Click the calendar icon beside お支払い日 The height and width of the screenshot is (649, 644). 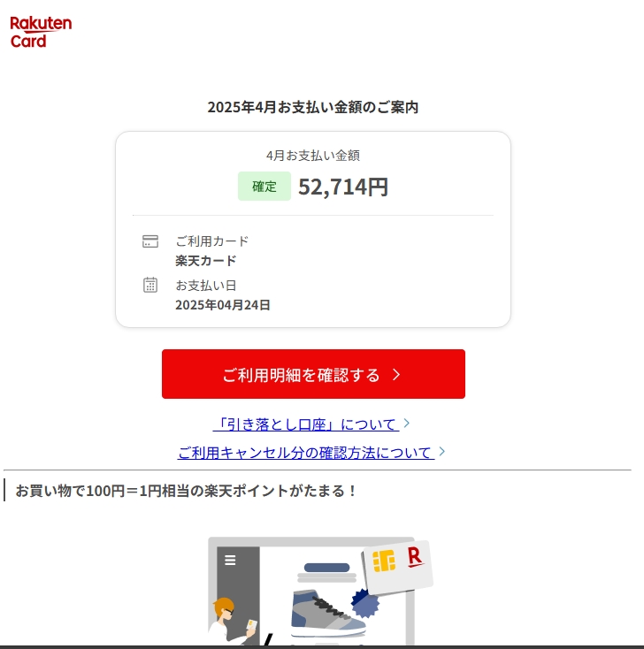[x=149, y=286]
